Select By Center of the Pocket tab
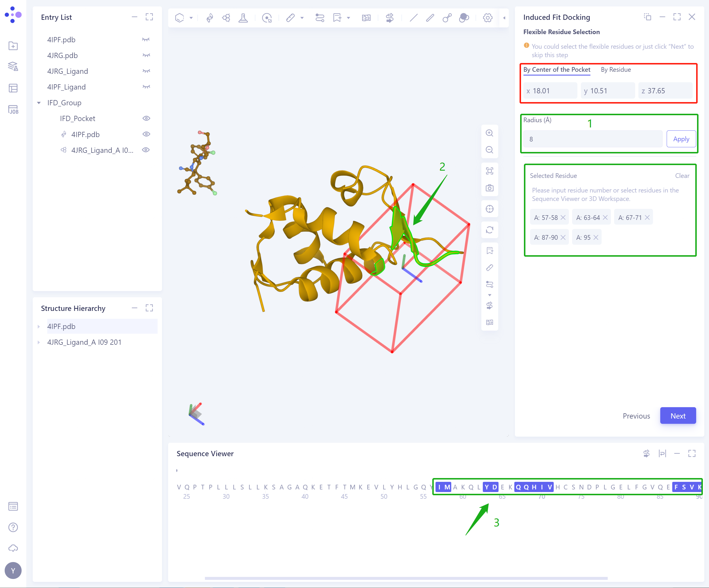This screenshot has height=588, width=709. 556,69
